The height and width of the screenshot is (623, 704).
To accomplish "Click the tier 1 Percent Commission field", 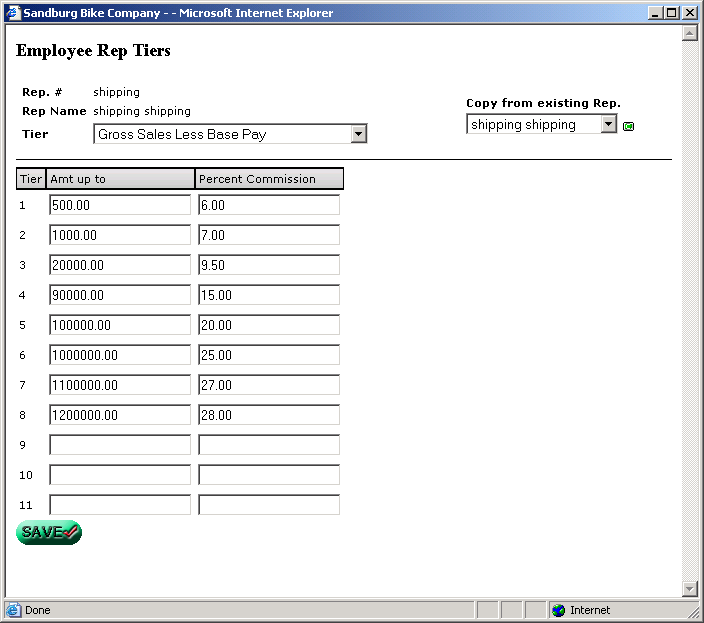I will click(x=269, y=205).
